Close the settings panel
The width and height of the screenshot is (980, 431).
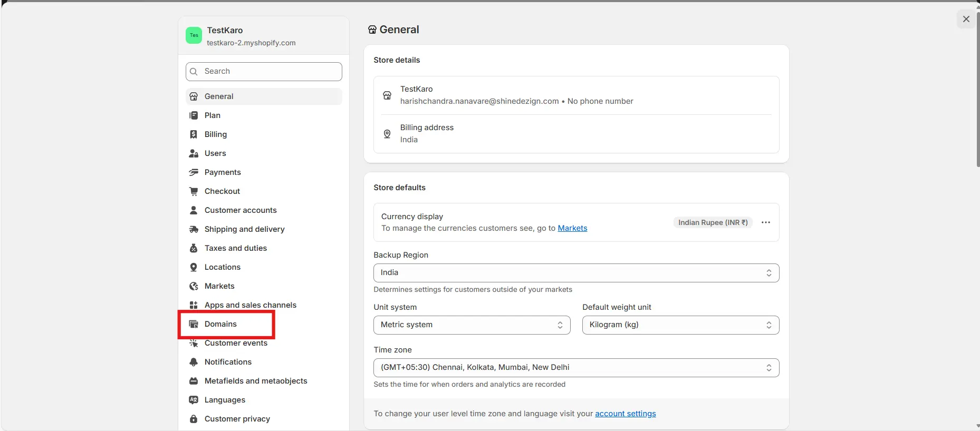(966, 19)
